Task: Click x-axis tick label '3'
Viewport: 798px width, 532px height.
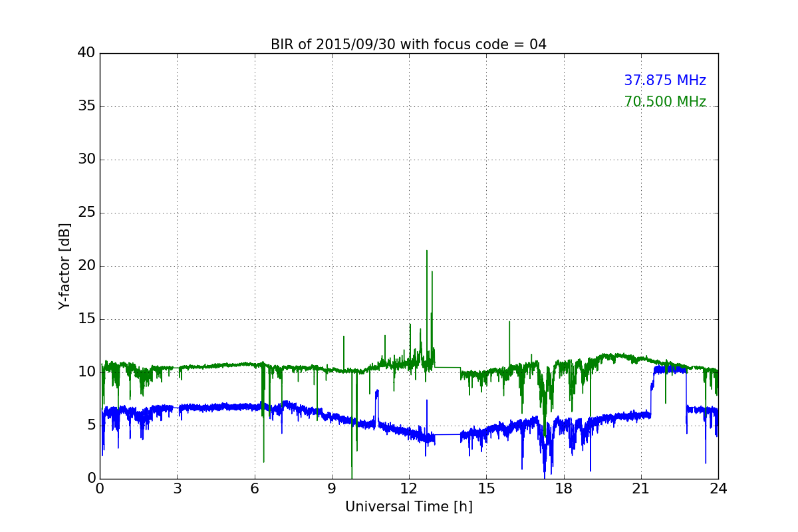Action: click(177, 488)
